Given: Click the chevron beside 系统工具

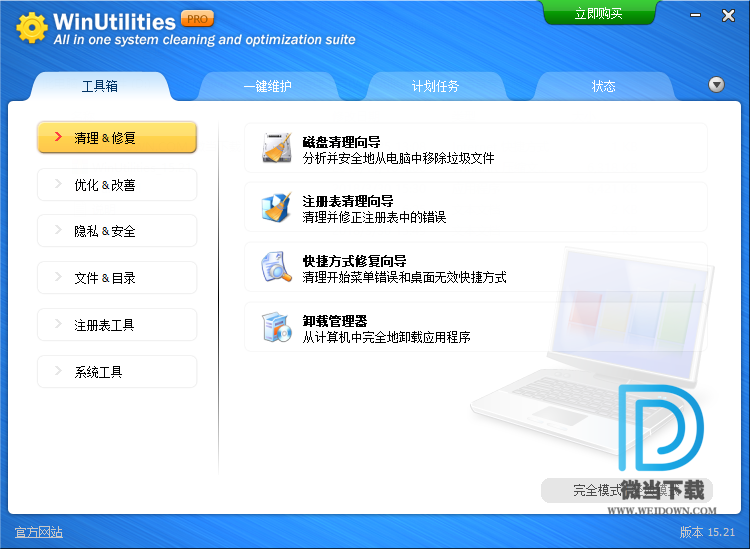Looking at the screenshot, I should coord(58,371).
